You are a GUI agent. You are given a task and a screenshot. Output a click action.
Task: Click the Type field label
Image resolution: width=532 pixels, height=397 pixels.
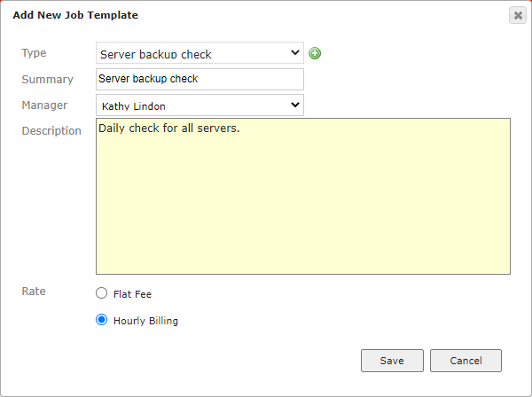[x=34, y=53]
